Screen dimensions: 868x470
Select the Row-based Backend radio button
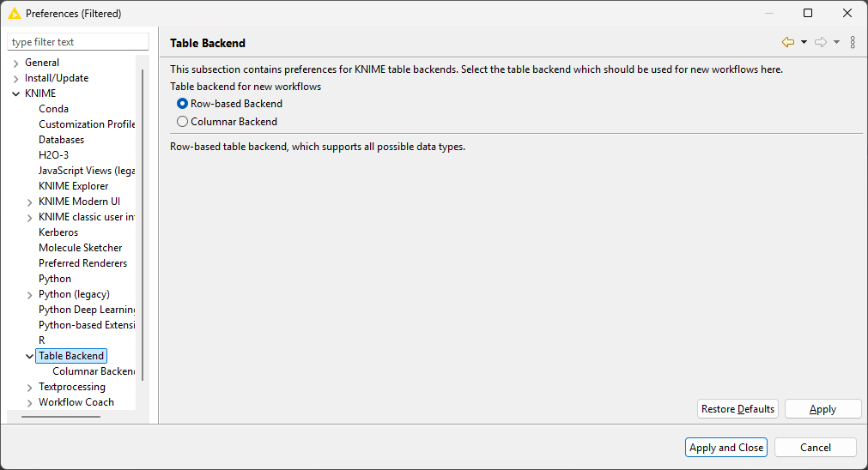pyautogui.click(x=182, y=104)
